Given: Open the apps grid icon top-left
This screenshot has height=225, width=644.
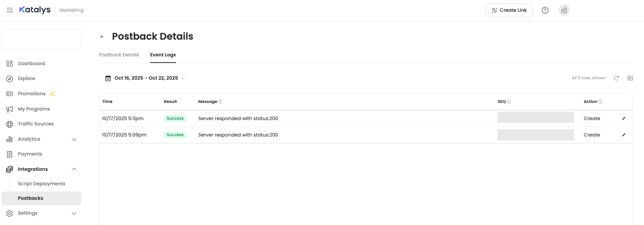Looking at the screenshot, I should 10,10.
